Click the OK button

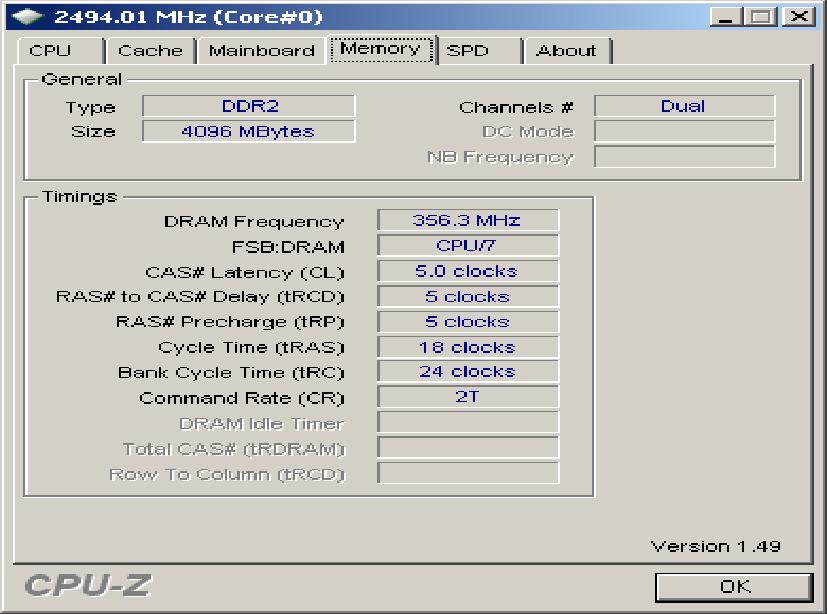point(734,587)
